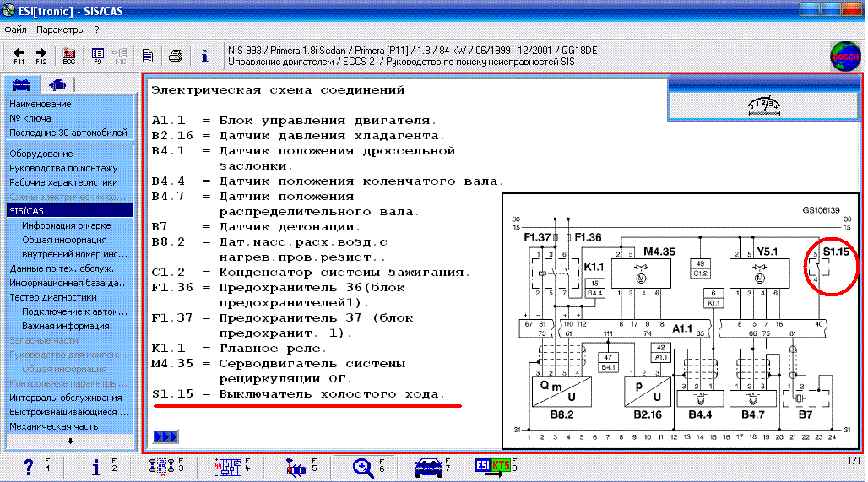Click the printer icon in toolbar
This screenshot has width=868, height=482.
(176, 56)
